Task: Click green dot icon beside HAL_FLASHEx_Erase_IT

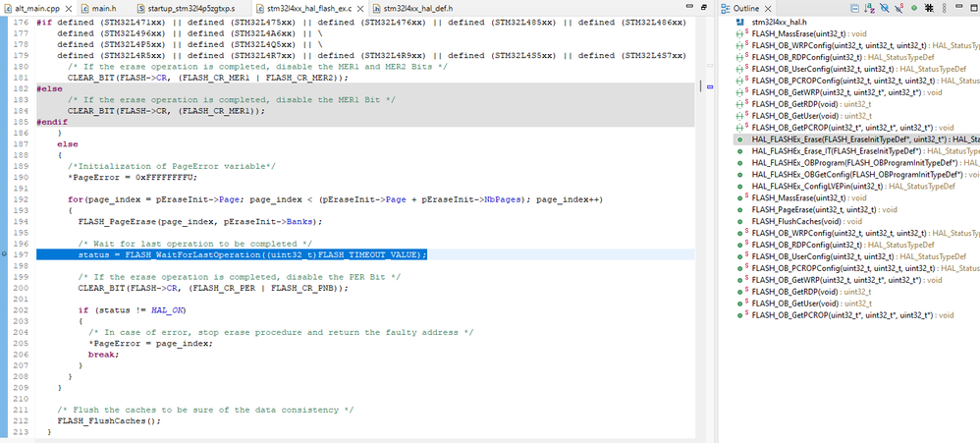Action: [x=740, y=151]
